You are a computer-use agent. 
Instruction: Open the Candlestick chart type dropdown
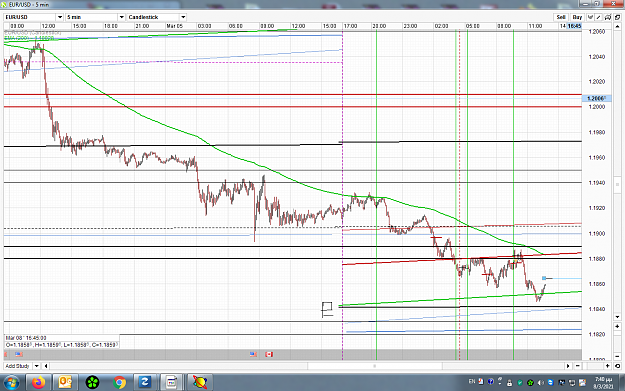coord(157,17)
